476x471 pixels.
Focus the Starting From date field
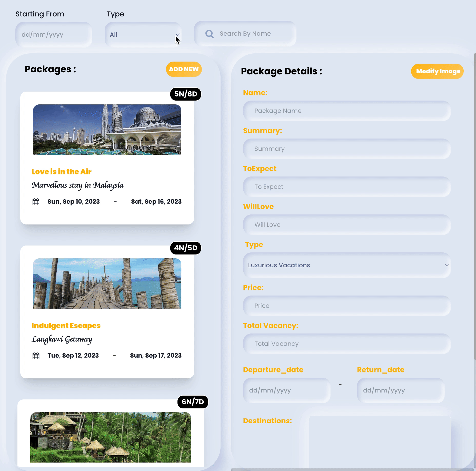(54, 35)
